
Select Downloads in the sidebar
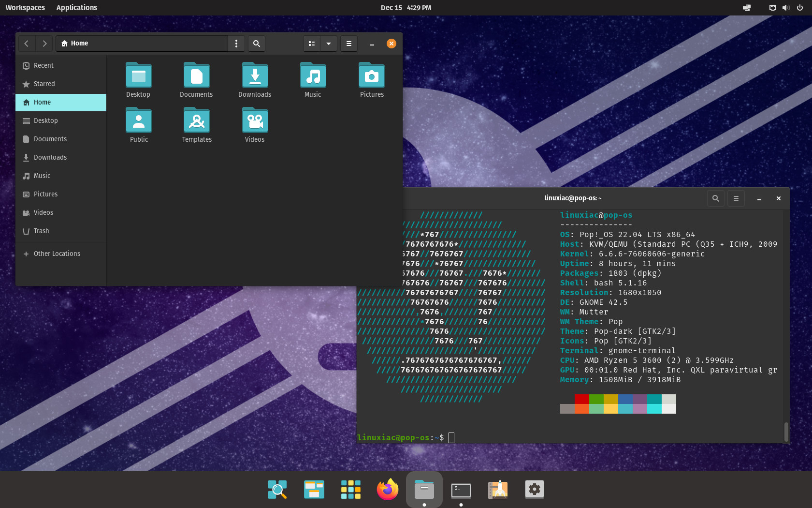(61, 157)
